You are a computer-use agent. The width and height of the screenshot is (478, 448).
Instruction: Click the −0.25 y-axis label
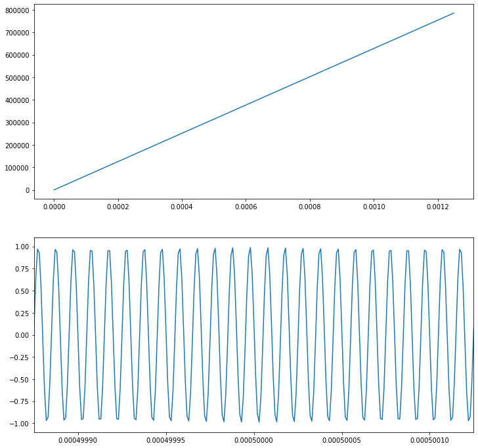pyautogui.click(x=20, y=357)
